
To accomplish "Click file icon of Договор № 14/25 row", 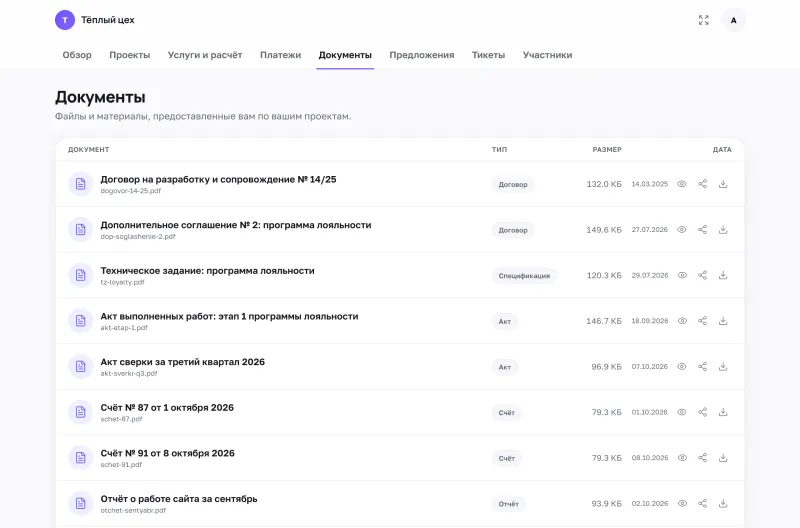I will tap(81, 184).
